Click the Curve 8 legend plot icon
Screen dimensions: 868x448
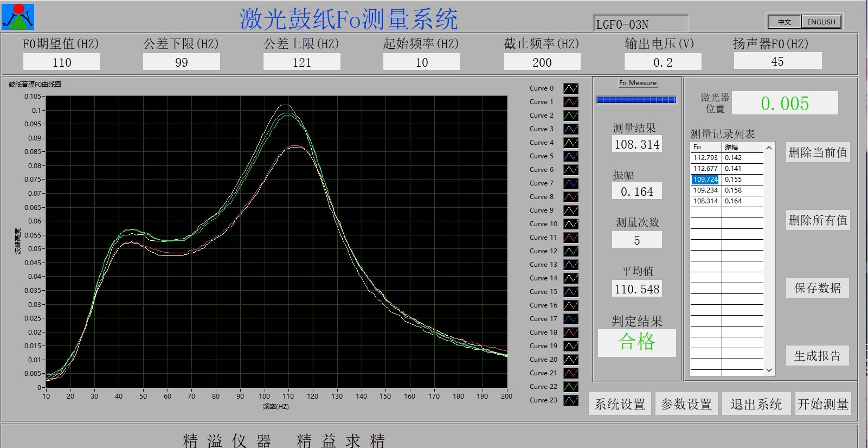[x=571, y=197]
